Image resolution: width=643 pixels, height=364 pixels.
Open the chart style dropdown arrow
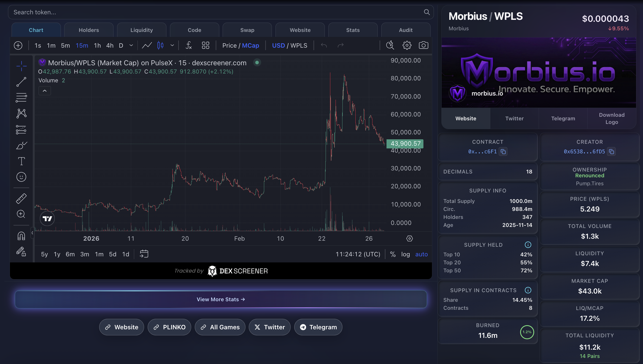click(x=172, y=45)
